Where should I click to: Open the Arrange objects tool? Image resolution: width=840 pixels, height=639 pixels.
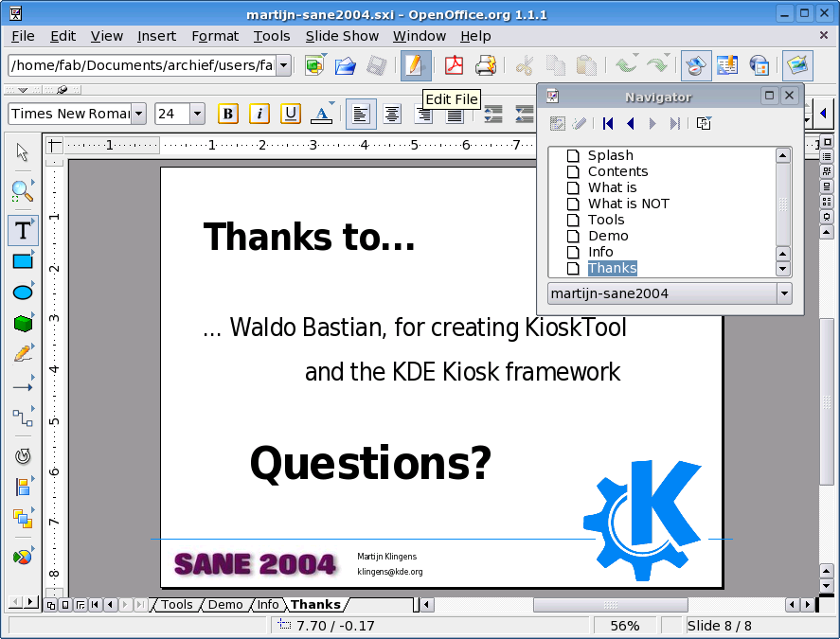23,519
